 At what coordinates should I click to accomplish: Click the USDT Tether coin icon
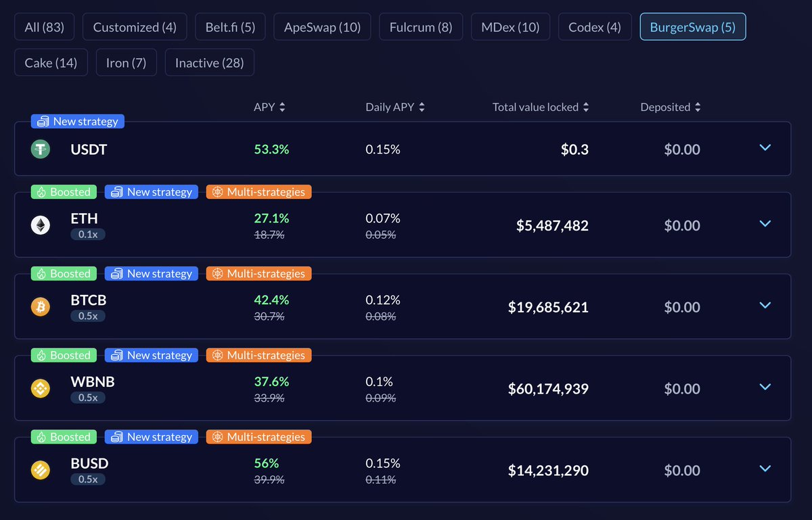pos(41,149)
